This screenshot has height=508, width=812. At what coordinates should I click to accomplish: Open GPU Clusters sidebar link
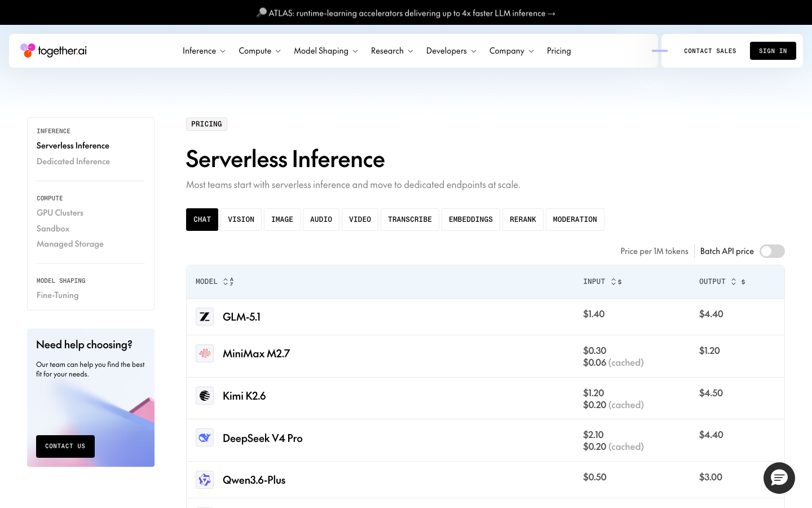(x=60, y=213)
